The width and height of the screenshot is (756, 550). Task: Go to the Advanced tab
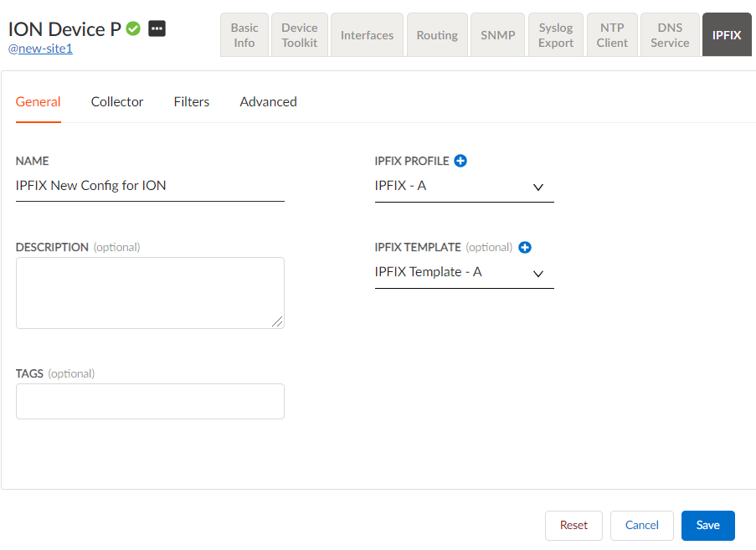pos(268,102)
